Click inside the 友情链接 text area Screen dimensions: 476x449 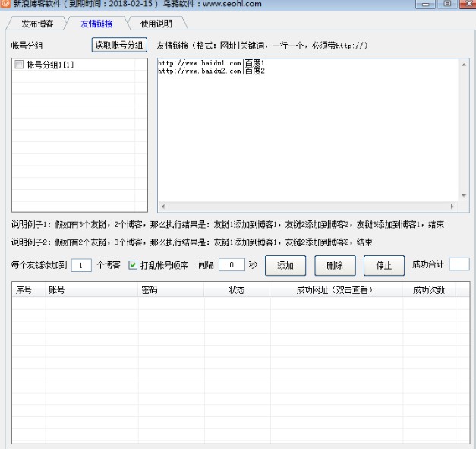[x=304, y=129]
